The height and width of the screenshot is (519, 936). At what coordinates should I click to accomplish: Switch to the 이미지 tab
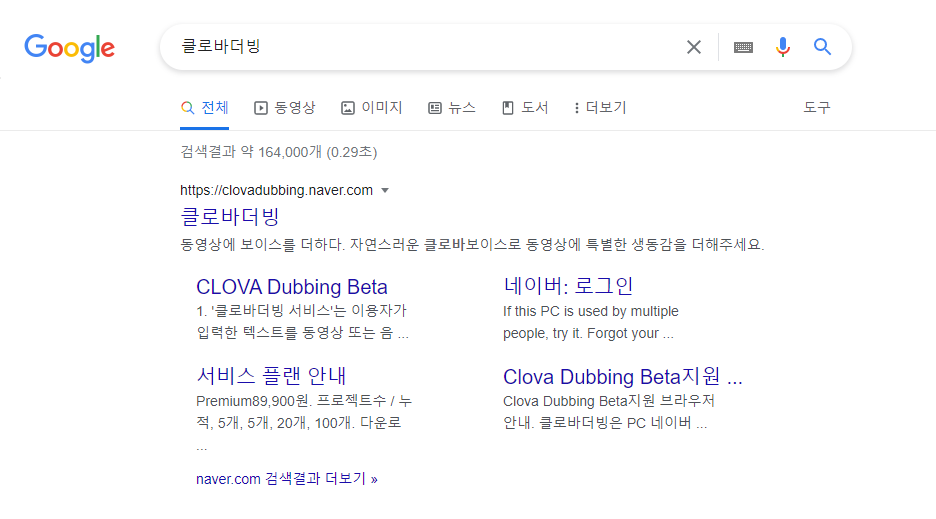[x=372, y=108]
